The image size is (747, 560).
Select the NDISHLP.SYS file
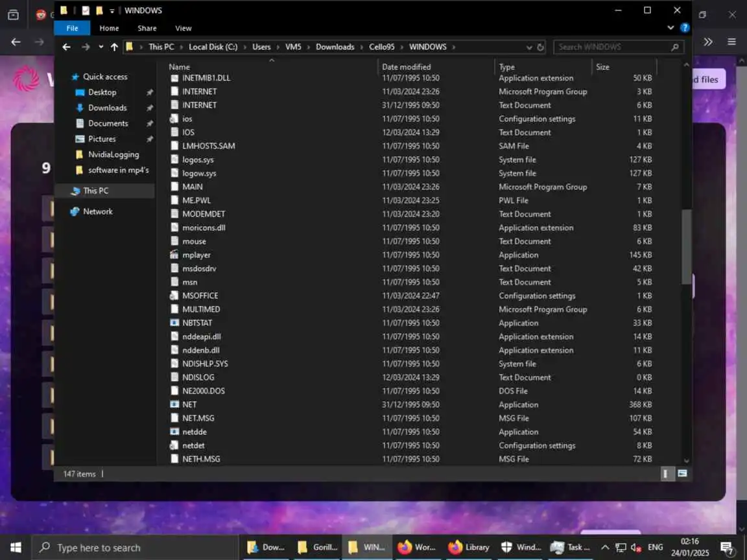tap(205, 364)
